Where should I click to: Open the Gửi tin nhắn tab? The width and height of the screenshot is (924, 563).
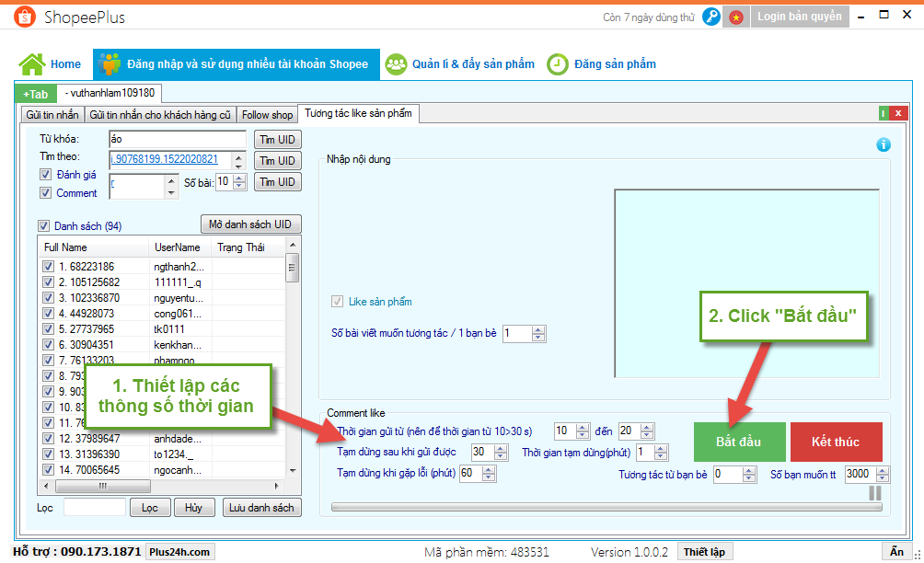point(52,115)
